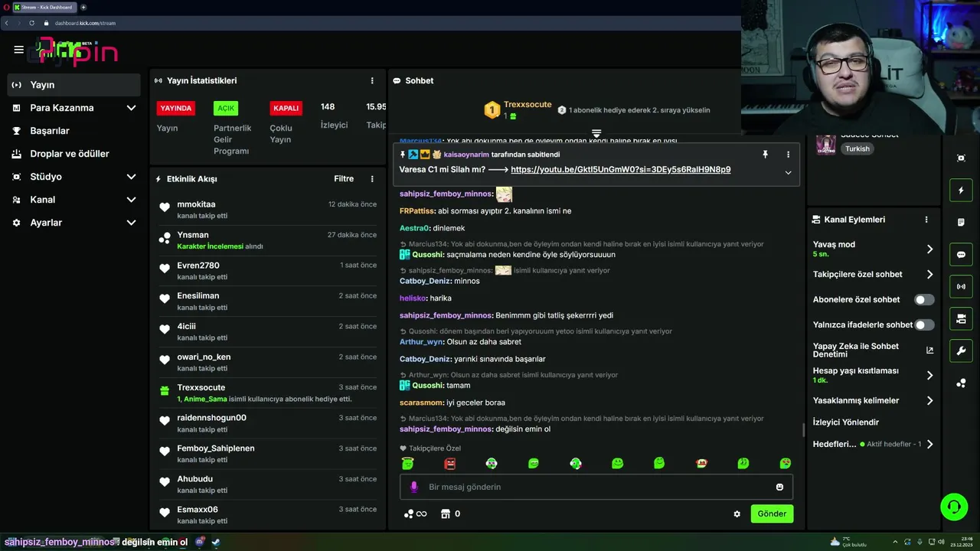The height and width of the screenshot is (551, 980).
Task: Focus the Bir mesaj gönderin field
Action: pos(596,487)
